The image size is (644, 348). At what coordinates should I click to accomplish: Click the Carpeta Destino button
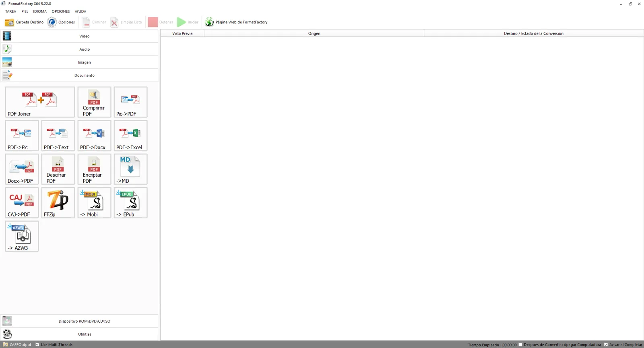click(x=24, y=22)
